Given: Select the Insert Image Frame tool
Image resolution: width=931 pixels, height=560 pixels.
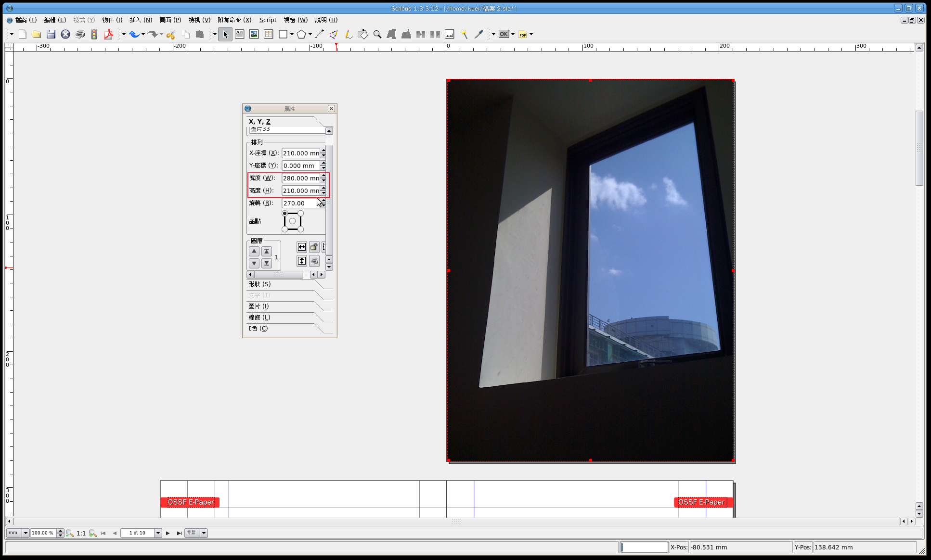Looking at the screenshot, I should [x=254, y=34].
